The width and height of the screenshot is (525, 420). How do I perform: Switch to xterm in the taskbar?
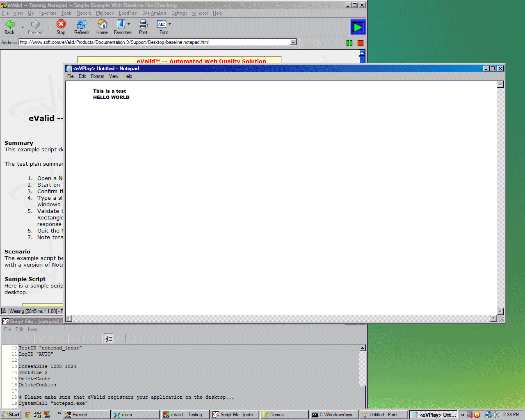[136, 415]
